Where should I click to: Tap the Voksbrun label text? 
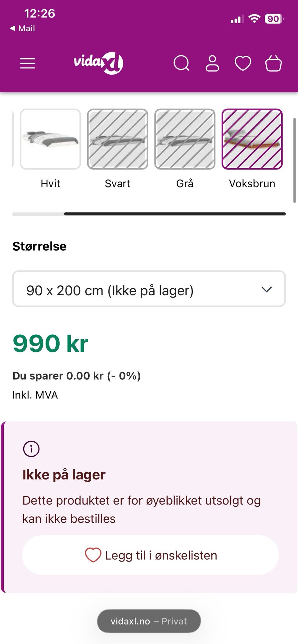click(x=252, y=183)
